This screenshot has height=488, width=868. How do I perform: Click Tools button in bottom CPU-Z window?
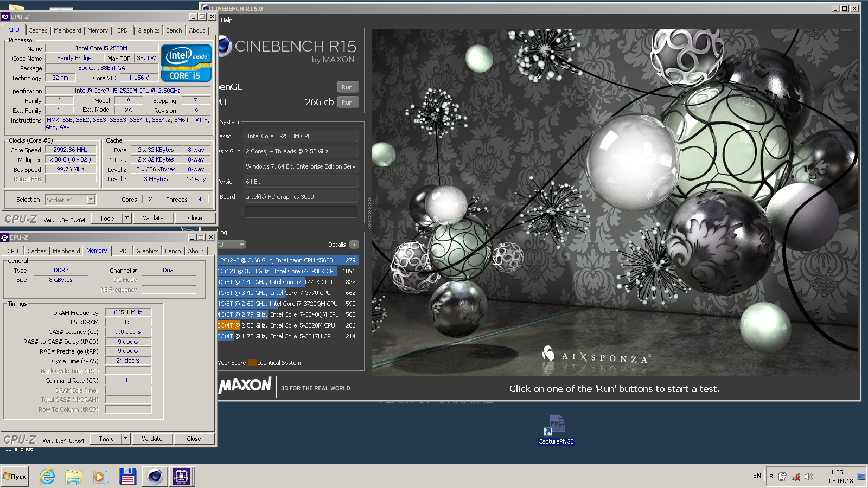[106, 439]
